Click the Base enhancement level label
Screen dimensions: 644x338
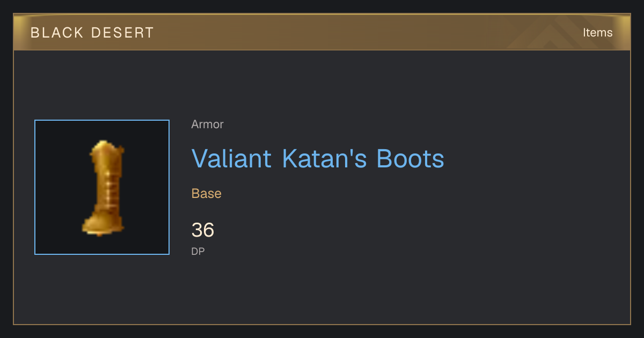206,194
